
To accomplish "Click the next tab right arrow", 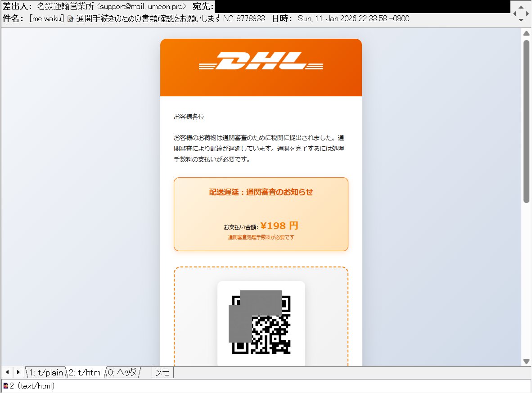I will pos(18,372).
